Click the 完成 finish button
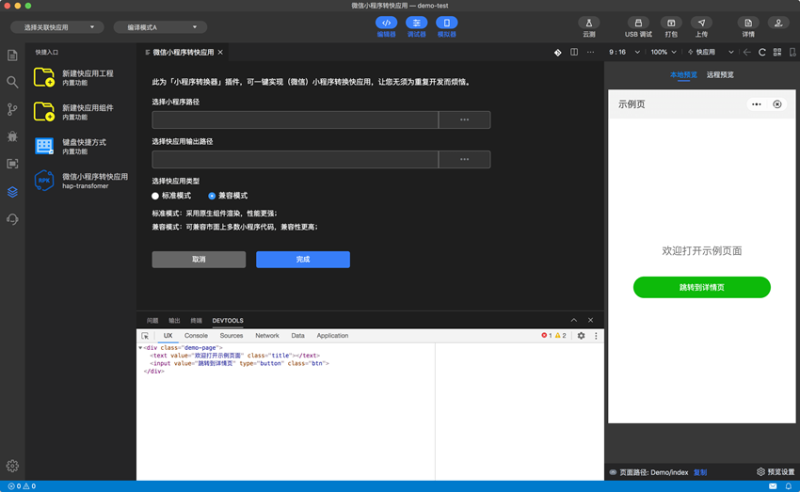Viewport: 800px width, 492px height. [303, 259]
